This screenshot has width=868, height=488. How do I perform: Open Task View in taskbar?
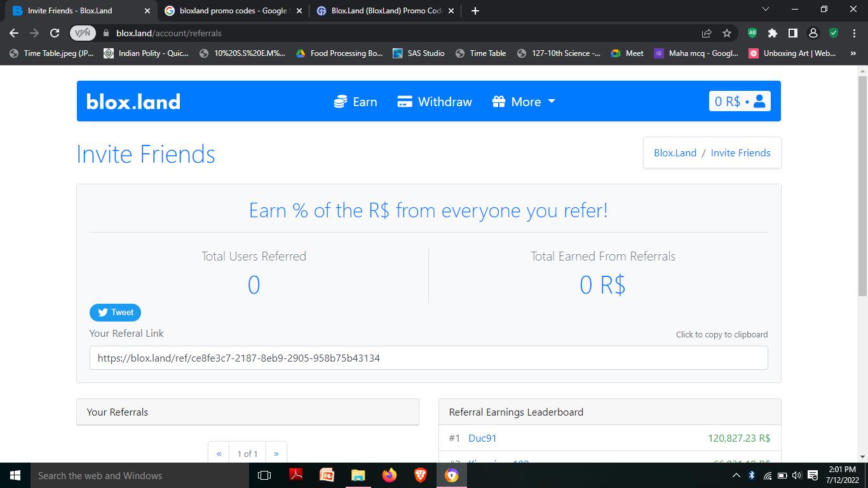pos(264,475)
